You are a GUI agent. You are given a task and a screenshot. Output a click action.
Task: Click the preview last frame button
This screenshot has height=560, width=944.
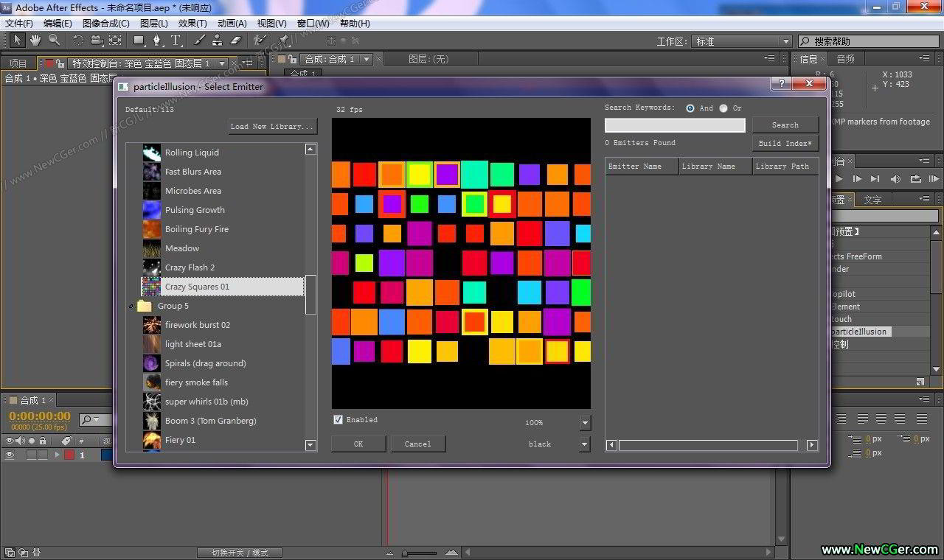point(875,178)
